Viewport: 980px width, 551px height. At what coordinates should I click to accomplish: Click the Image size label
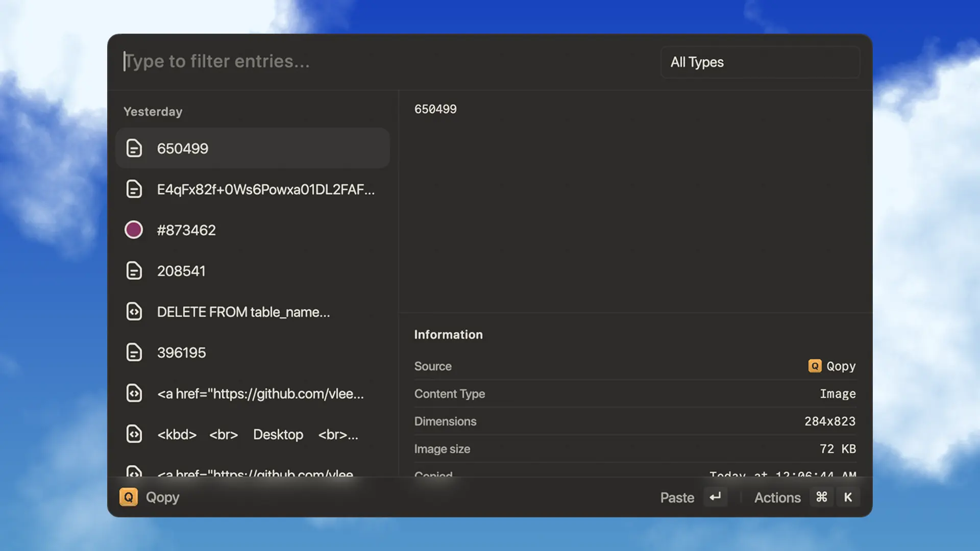coord(442,449)
